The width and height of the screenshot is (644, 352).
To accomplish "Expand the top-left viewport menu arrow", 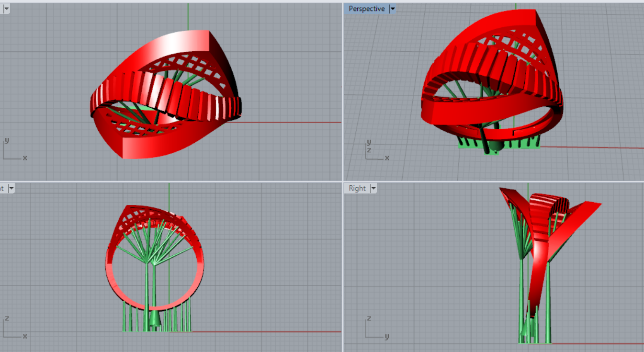I will point(6,9).
